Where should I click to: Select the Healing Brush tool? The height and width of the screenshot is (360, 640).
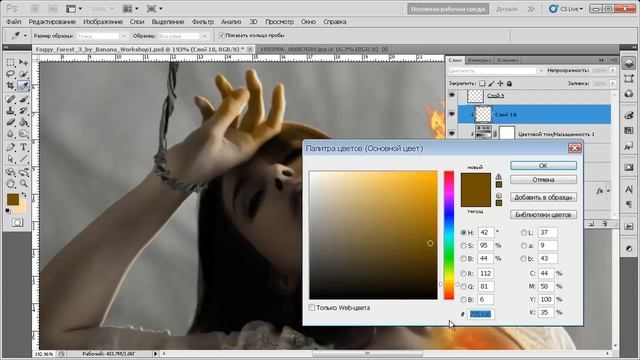point(11,99)
